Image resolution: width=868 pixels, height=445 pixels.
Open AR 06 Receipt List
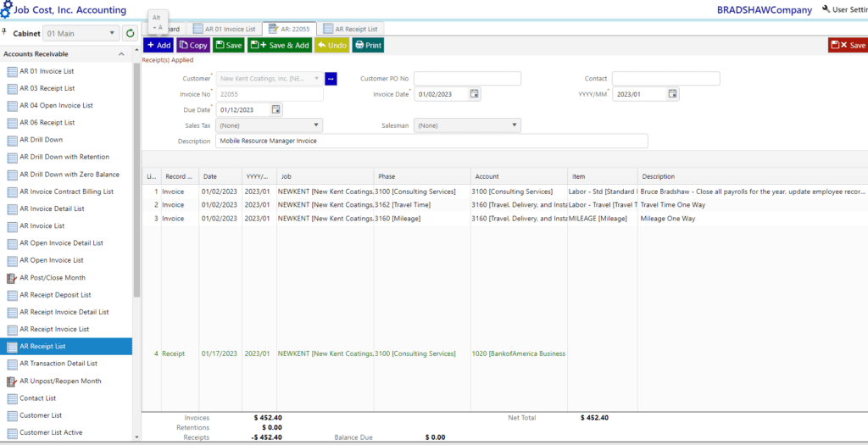coord(47,123)
